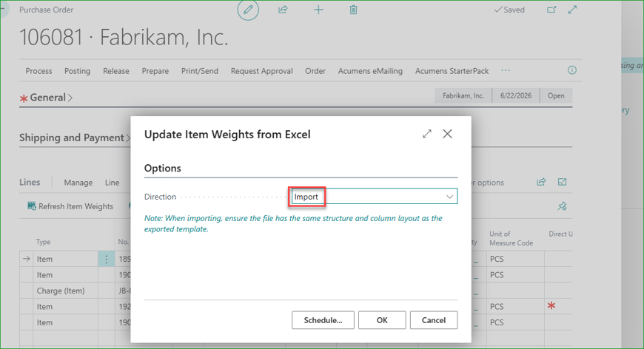The height and width of the screenshot is (349, 644).
Task: Click Unit of Measure Code column header
Action: 511,238
